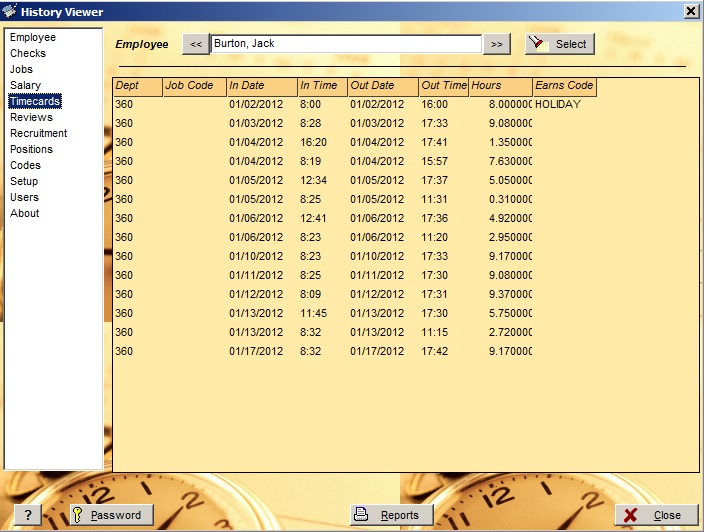Click the HOLIDAY earns code cell
Viewport: 704px width, 532px height.
(x=558, y=104)
